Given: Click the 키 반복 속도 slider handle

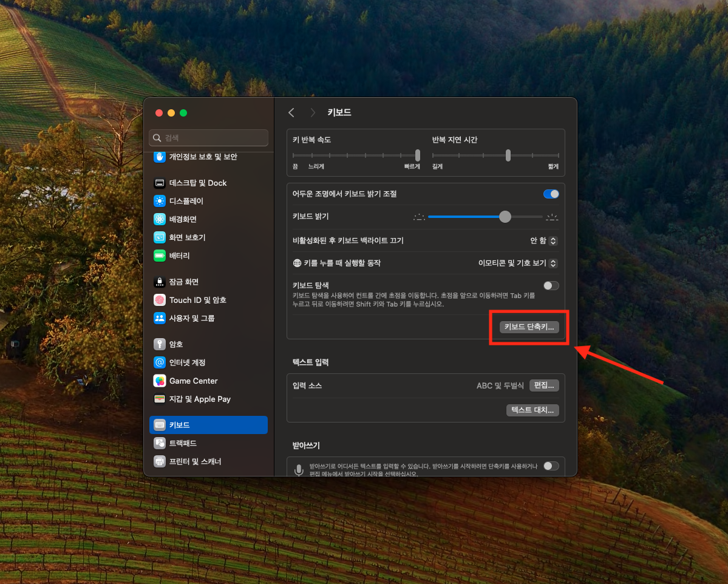Looking at the screenshot, I should pos(417,155).
